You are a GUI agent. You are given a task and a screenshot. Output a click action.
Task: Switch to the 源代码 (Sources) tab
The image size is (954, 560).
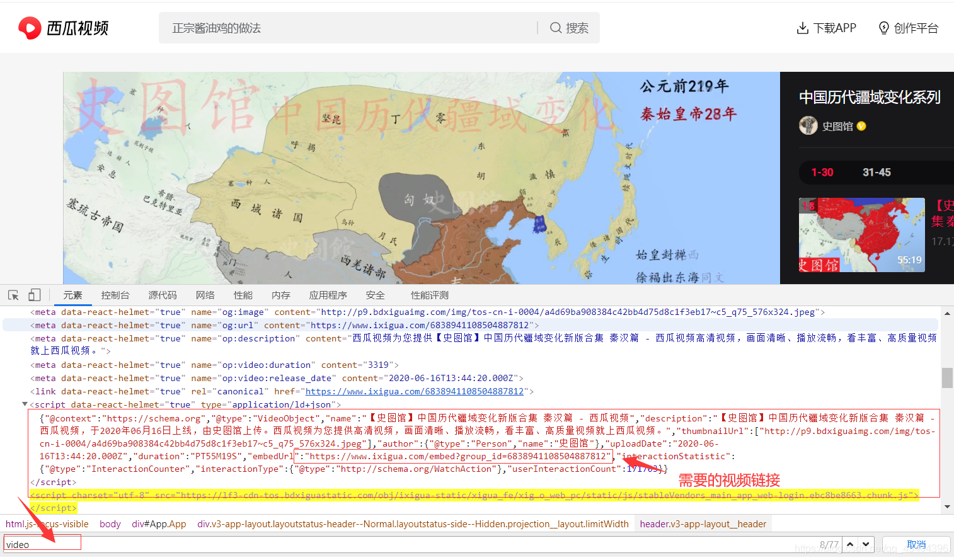pyautogui.click(x=163, y=295)
